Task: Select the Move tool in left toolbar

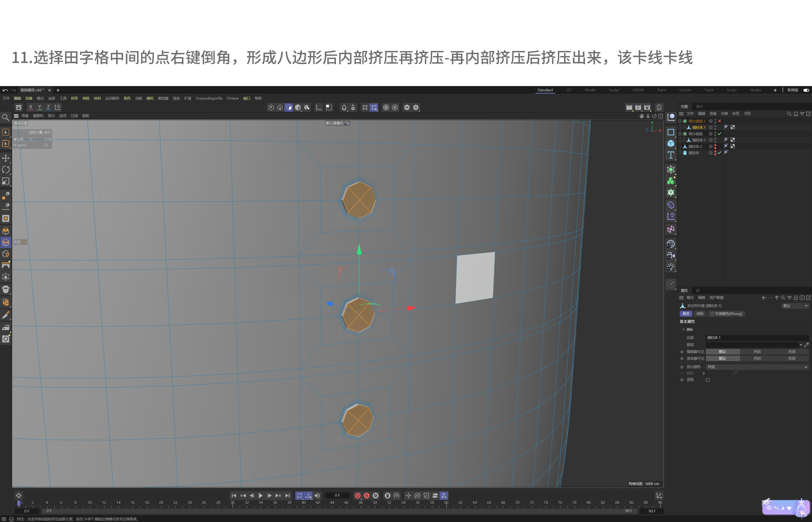Action: tap(6, 158)
